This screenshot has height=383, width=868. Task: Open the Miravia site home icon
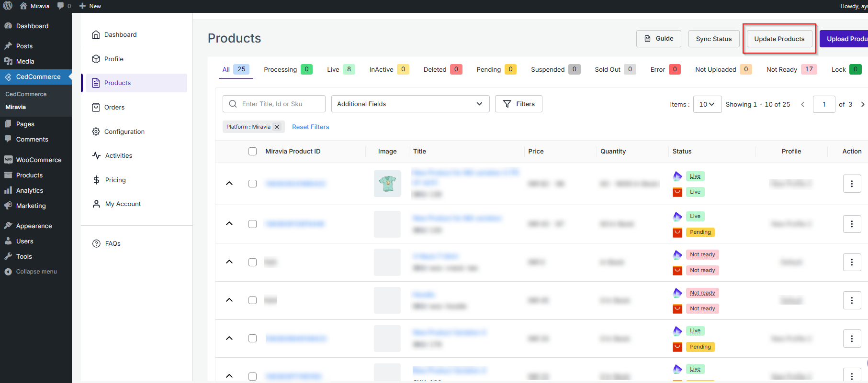coord(23,6)
